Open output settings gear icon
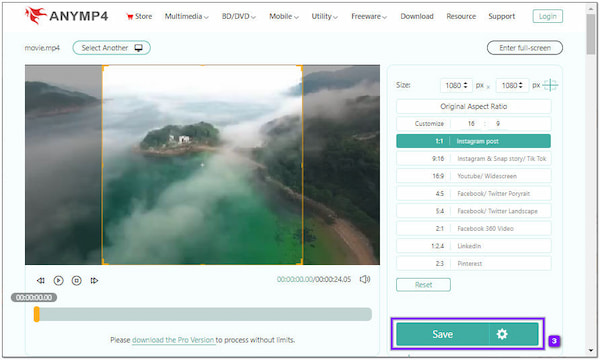600x360 pixels. (502, 334)
